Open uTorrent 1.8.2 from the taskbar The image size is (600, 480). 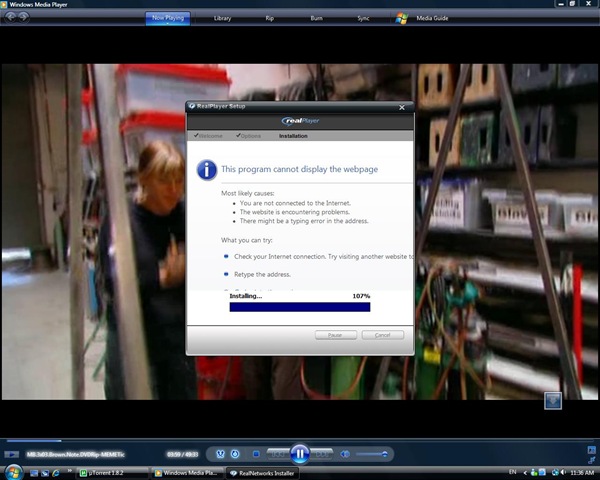pyautogui.click(x=113, y=473)
